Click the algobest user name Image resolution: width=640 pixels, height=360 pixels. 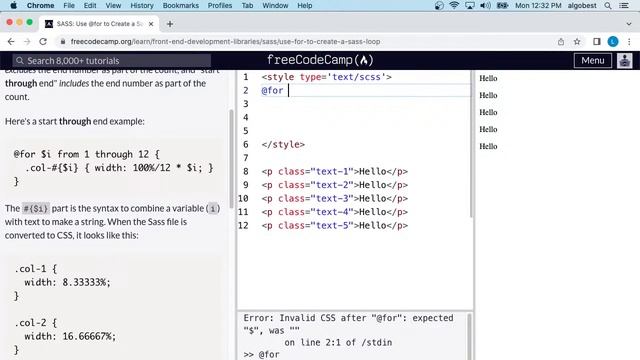[582, 5]
